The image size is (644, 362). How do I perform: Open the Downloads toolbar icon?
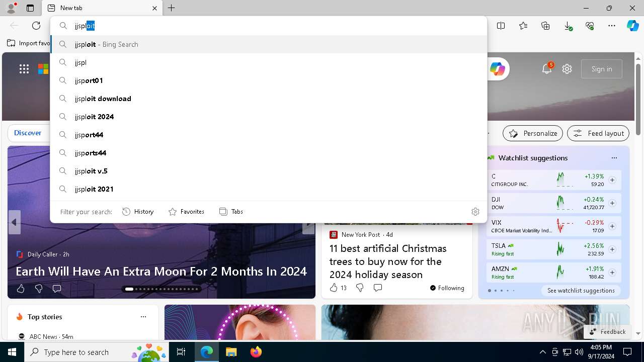(568, 26)
